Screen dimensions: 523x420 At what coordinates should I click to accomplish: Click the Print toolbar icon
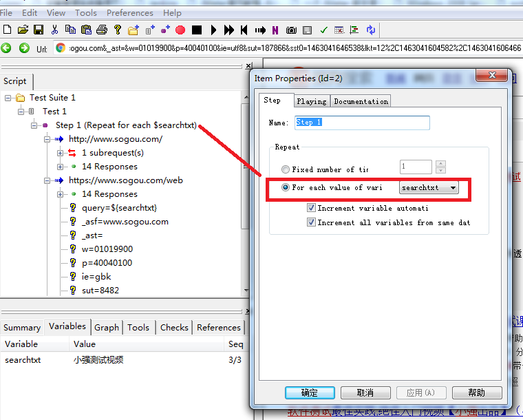[102, 30]
